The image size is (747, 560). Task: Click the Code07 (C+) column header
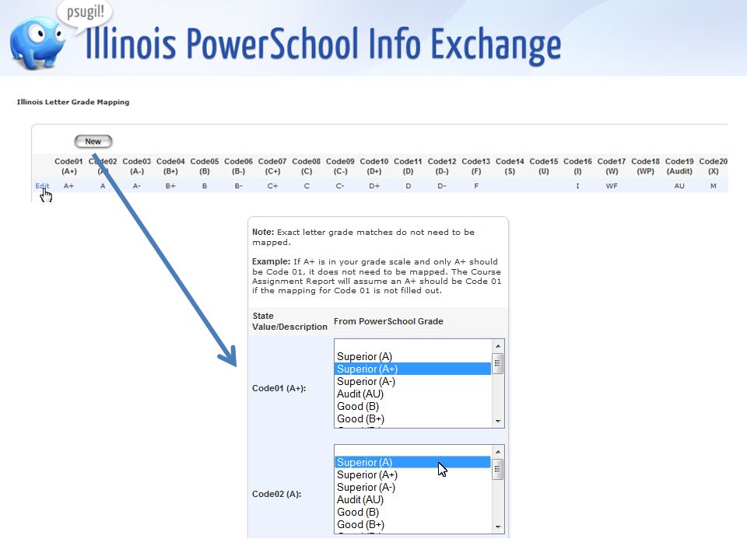point(272,166)
